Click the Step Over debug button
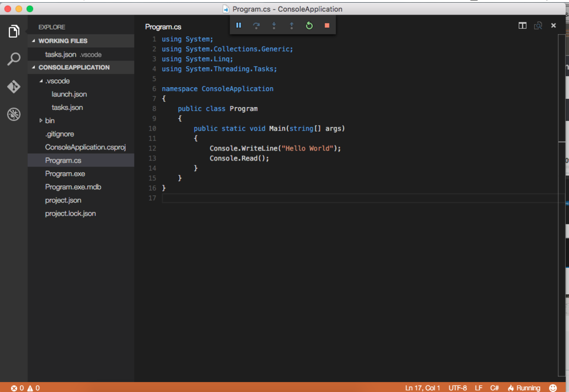The image size is (569, 392). point(256,26)
